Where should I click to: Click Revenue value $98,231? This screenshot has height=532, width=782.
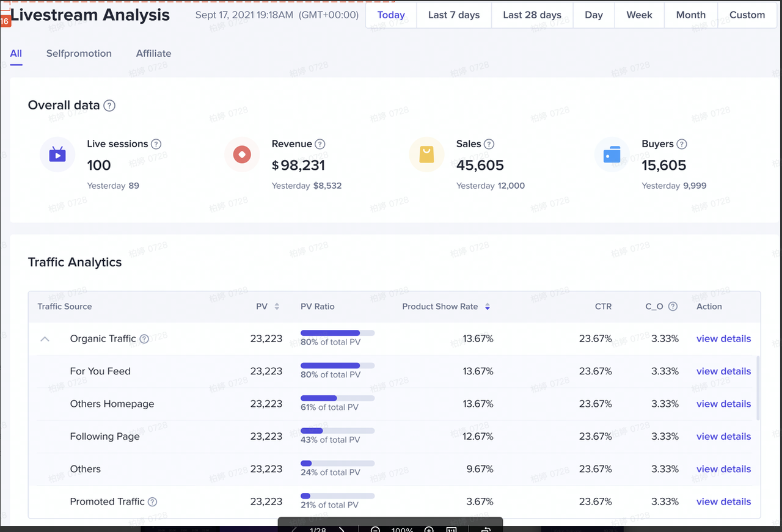click(298, 166)
